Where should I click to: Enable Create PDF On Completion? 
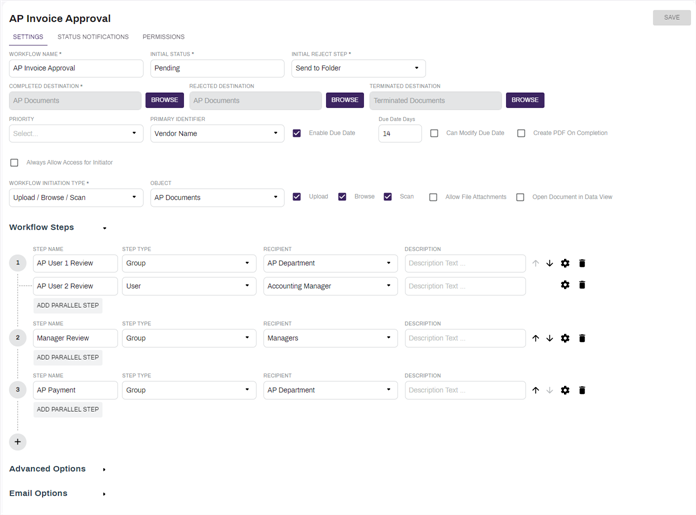(521, 133)
